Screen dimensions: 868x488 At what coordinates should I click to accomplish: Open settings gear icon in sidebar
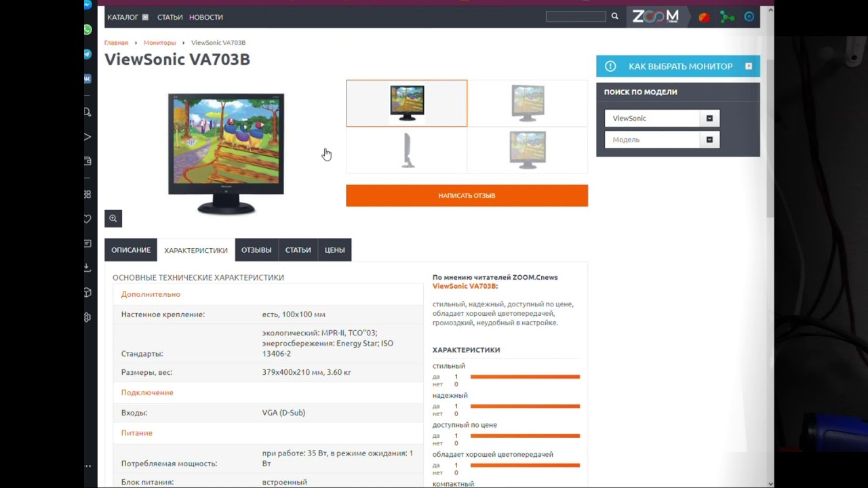click(87, 317)
